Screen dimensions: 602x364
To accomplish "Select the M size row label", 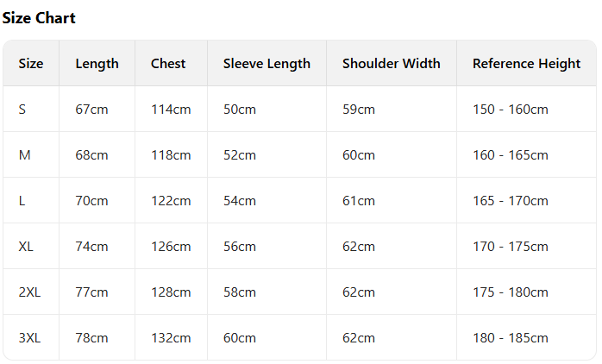I will 24,155.
